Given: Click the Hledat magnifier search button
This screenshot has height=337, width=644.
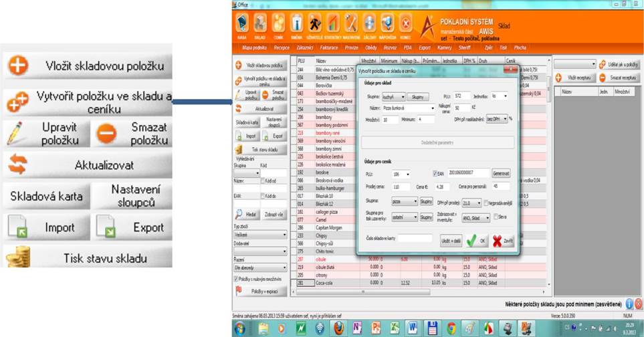Looking at the screenshot, I should (x=247, y=214).
